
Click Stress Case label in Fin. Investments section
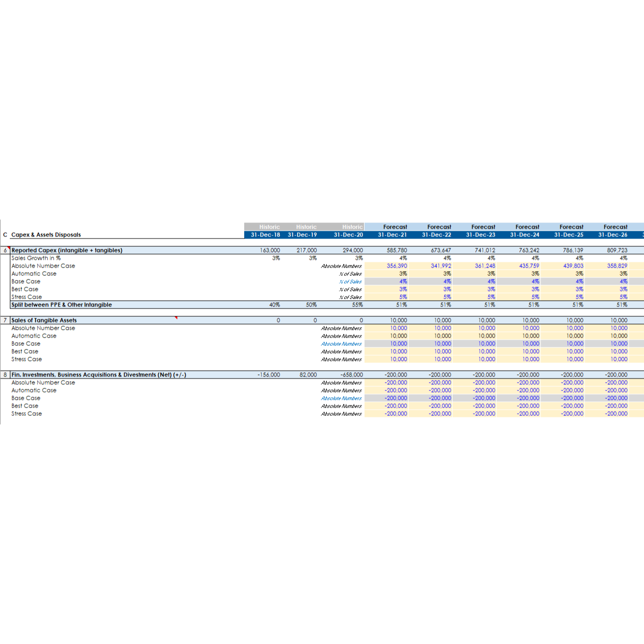(x=27, y=414)
